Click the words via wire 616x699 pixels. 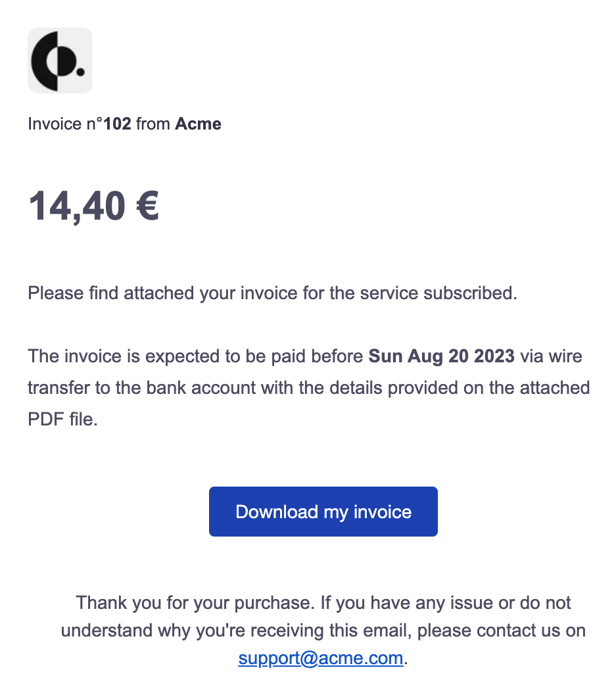pyautogui.click(x=551, y=356)
